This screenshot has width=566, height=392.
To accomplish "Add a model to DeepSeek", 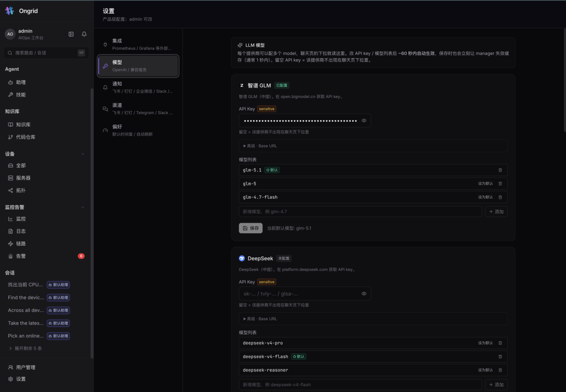I will click(496, 385).
